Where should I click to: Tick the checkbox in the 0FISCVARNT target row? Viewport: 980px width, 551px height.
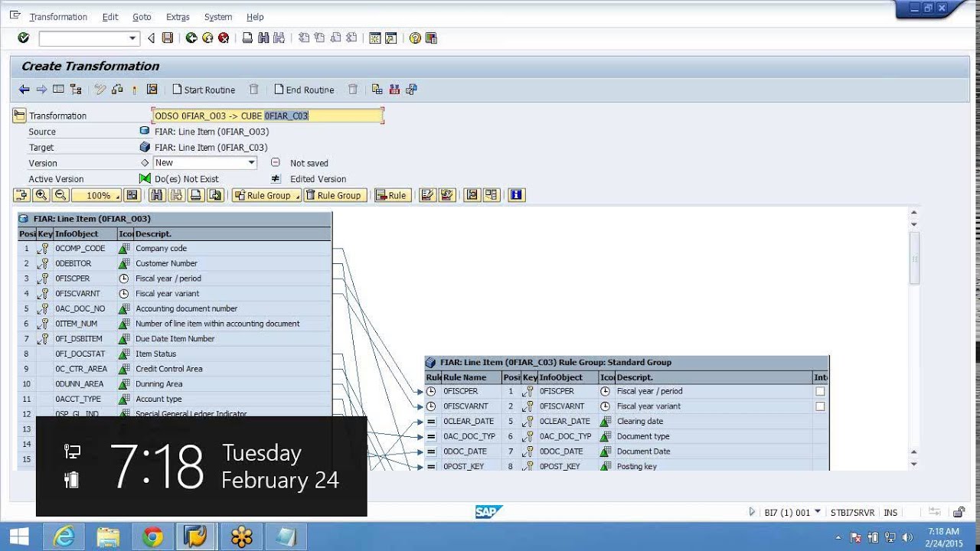[x=820, y=406]
